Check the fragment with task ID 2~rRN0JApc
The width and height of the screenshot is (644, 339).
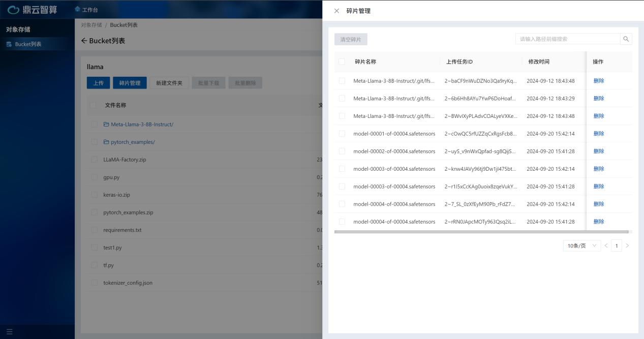pyautogui.click(x=342, y=222)
